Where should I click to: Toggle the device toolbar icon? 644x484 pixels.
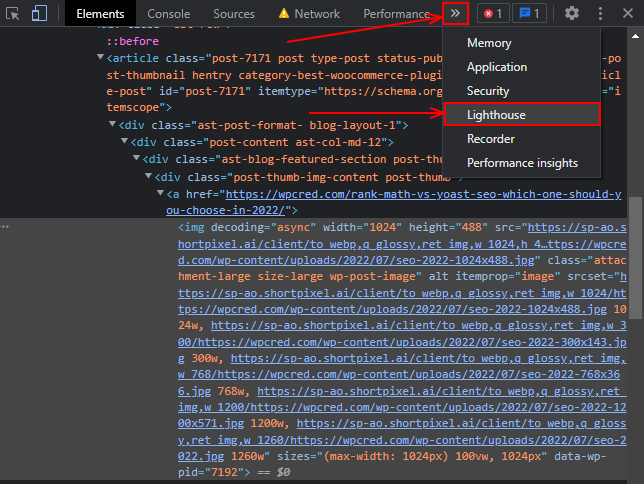click(39, 13)
